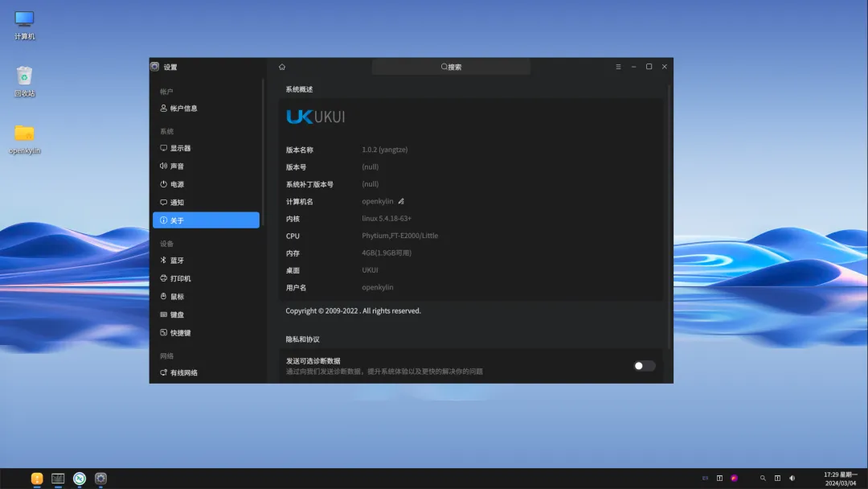Click the 隐私和协议 section heading
This screenshot has width=868, height=489.
point(303,339)
